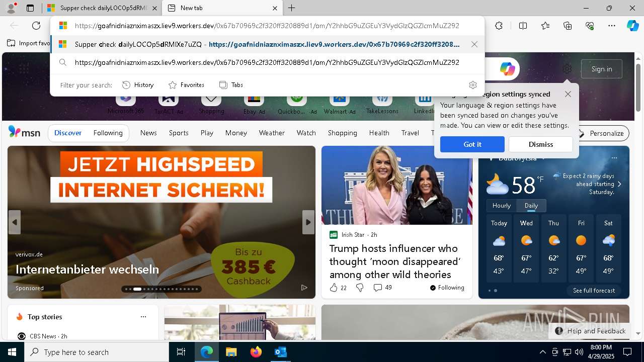This screenshot has height=362, width=644.
Task: Open Top stories more options
Action: (143, 317)
